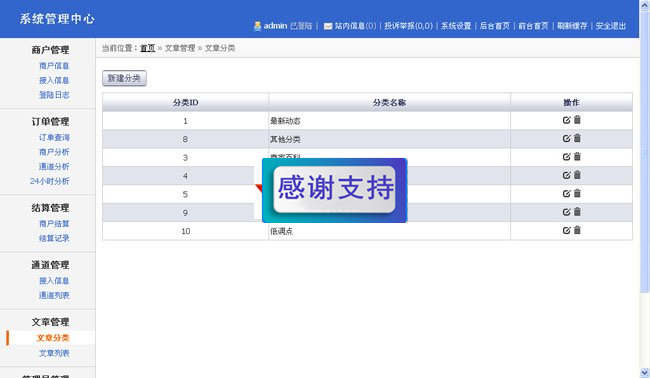Open 商户结算 under 结算管理
The height and width of the screenshot is (378, 650).
point(54,223)
